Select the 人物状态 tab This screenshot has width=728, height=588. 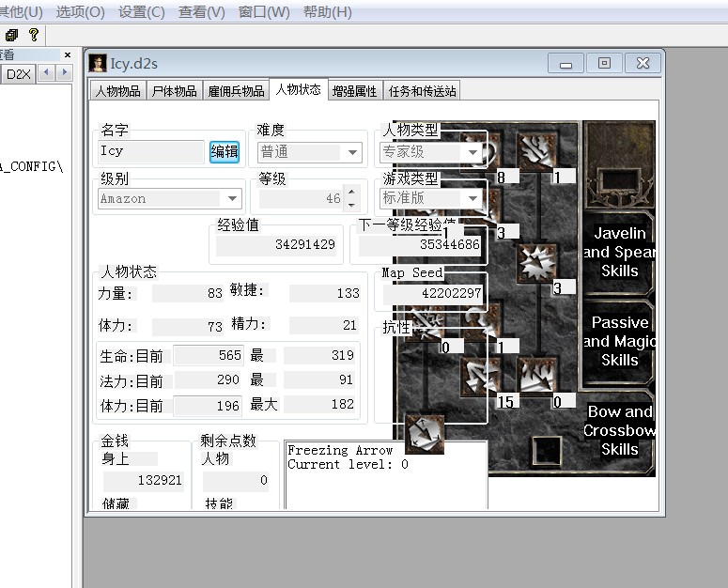tap(298, 89)
